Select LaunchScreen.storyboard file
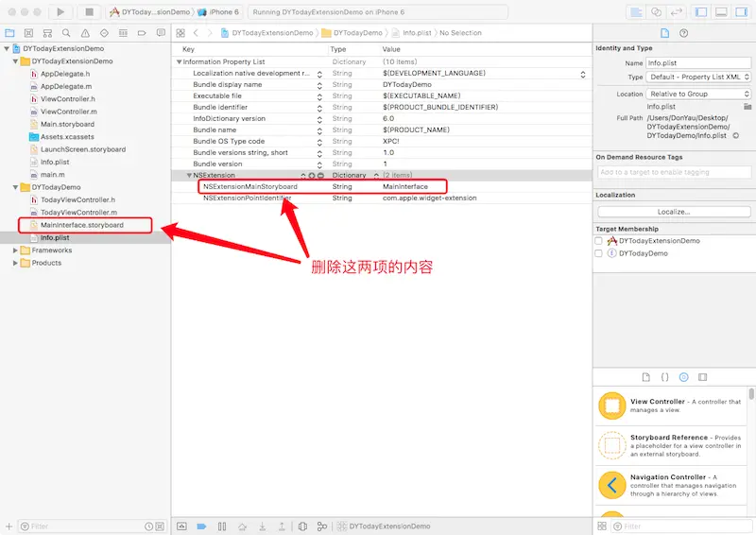This screenshot has width=756, height=535. click(83, 149)
